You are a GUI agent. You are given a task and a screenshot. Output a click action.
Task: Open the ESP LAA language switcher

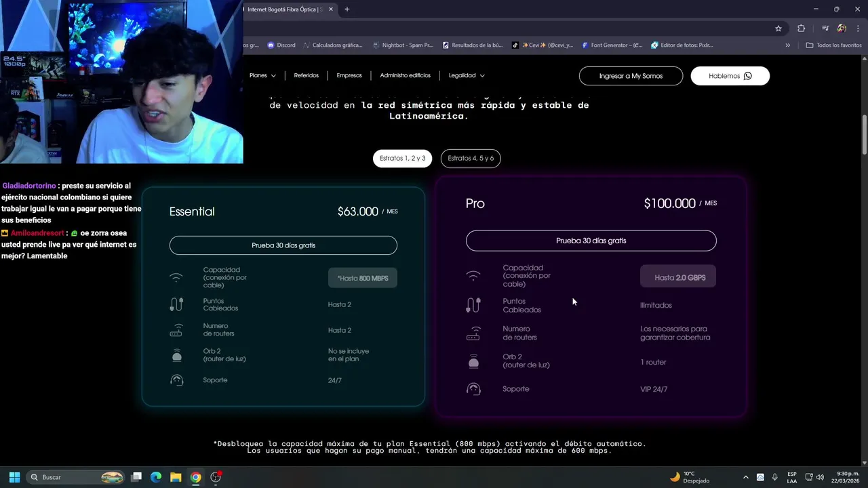792,477
